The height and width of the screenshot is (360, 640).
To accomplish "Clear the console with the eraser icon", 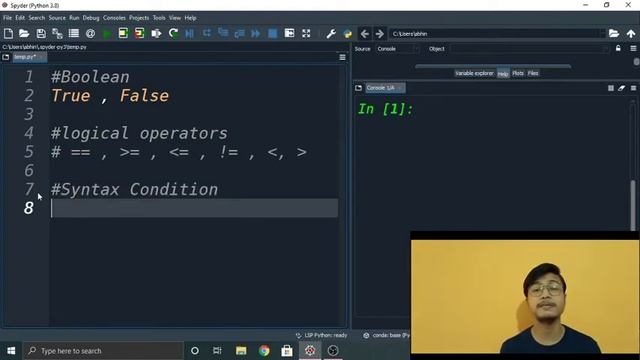I will 622,88.
